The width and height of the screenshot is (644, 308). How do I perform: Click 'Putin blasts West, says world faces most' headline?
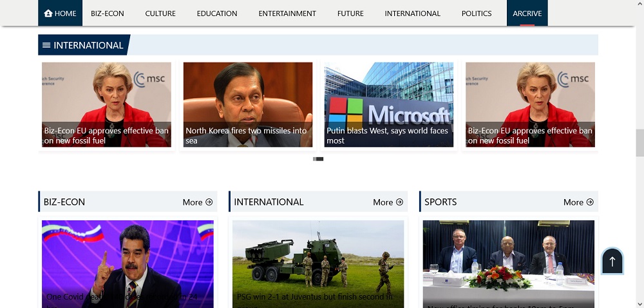pos(387,135)
